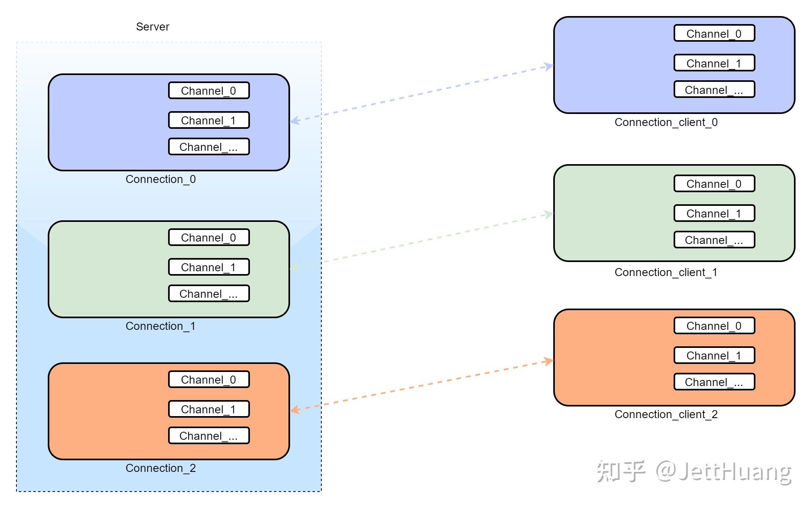Screen dimensions: 812x508
Task: Click Channel_... box in server Connection_2
Action: [x=209, y=436]
